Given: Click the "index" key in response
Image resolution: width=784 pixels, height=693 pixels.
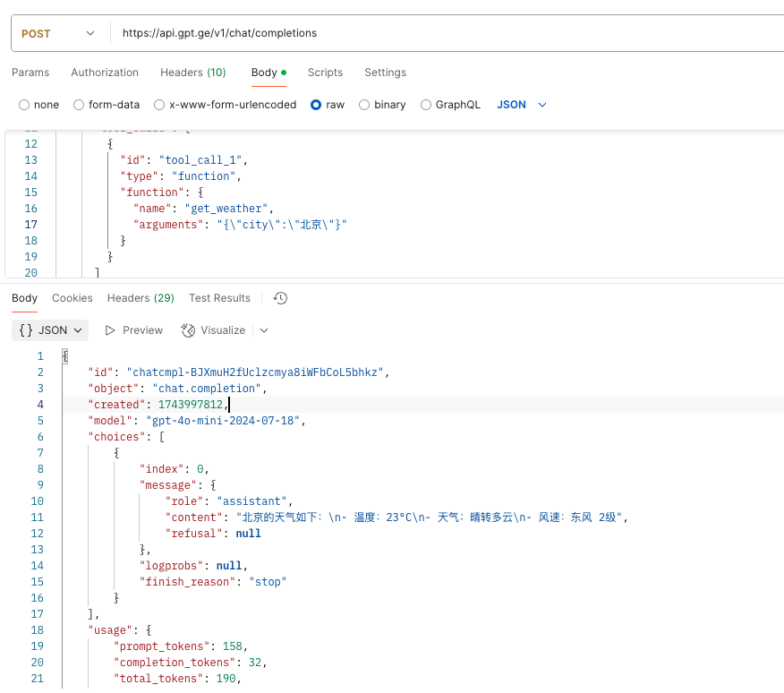Looking at the screenshot, I should pyautogui.click(x=161, y=469).
